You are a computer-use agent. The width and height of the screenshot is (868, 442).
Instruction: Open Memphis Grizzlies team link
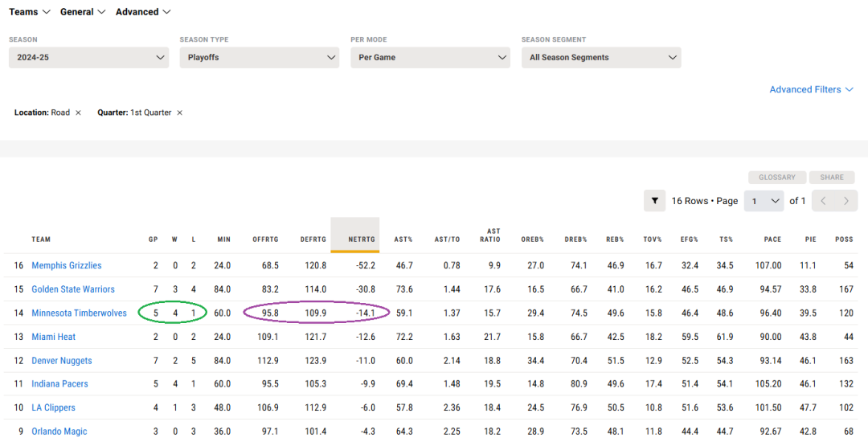point(67,265)
